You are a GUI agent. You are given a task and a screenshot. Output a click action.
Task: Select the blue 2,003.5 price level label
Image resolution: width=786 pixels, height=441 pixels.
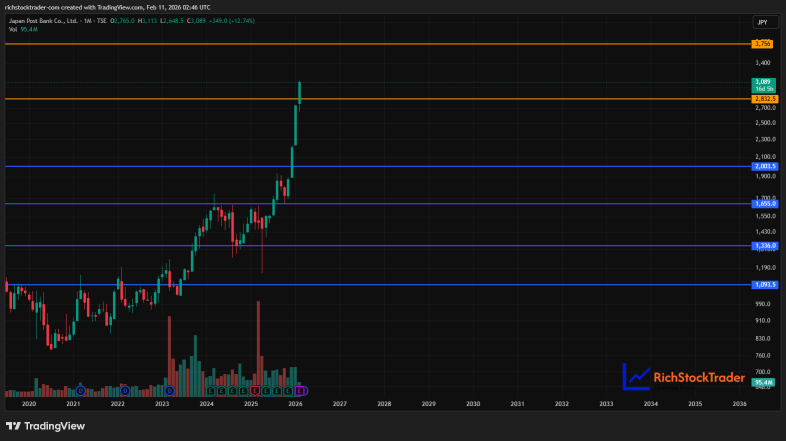[765, 166]
